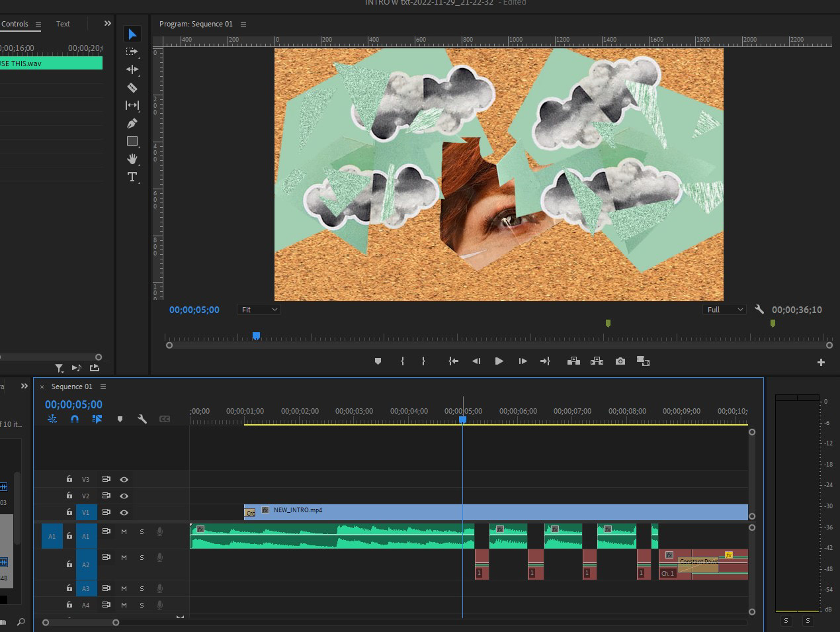Image resolution: width=840 pixels, height=632 pixels.
Task: Open Program: Sequence 01 panel menu
Action: pos(243,24)
